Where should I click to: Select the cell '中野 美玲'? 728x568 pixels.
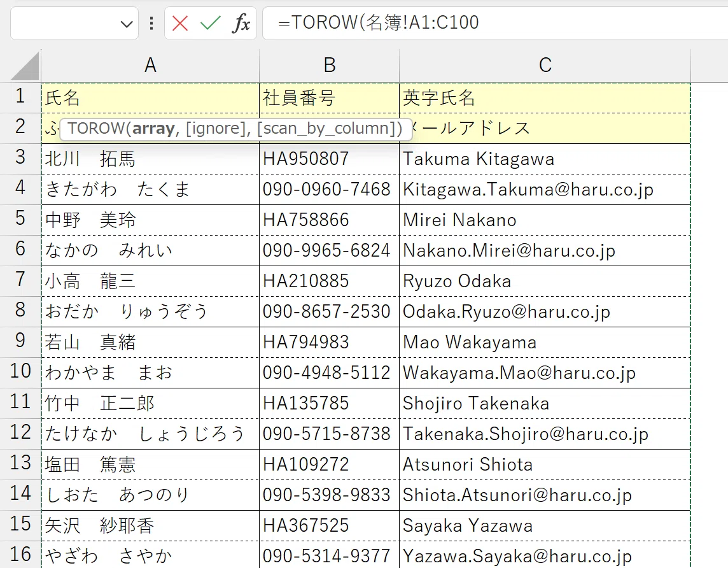tap(150, 220)
